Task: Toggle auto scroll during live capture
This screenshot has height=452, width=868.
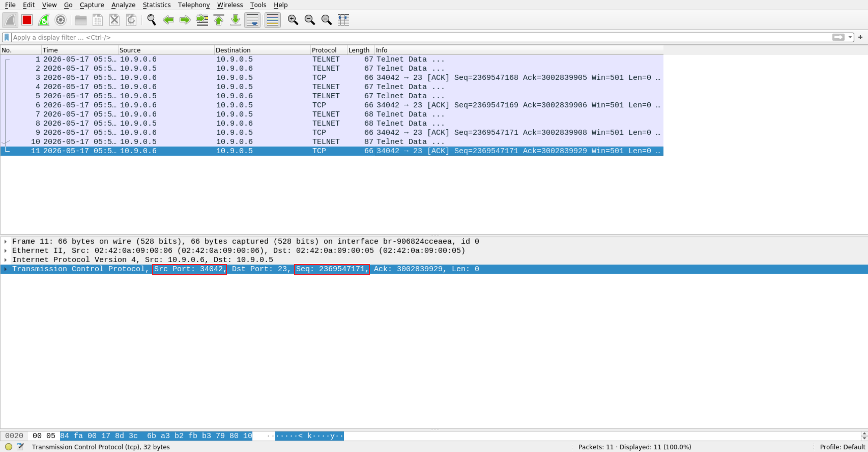Action: point(253,20)
